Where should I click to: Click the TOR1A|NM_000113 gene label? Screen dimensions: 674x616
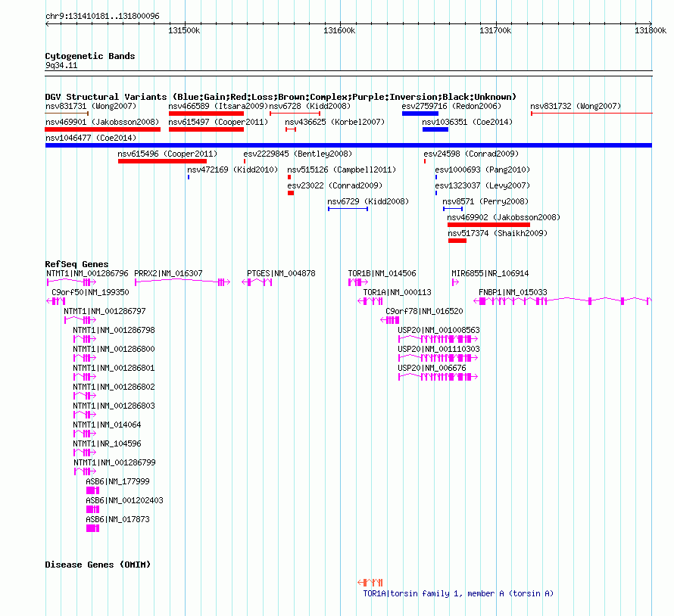(x=397, y=292)
